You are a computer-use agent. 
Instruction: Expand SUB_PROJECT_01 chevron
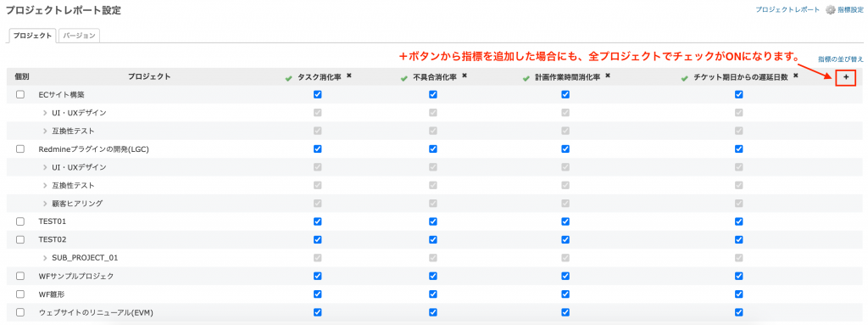click(45, 258)
